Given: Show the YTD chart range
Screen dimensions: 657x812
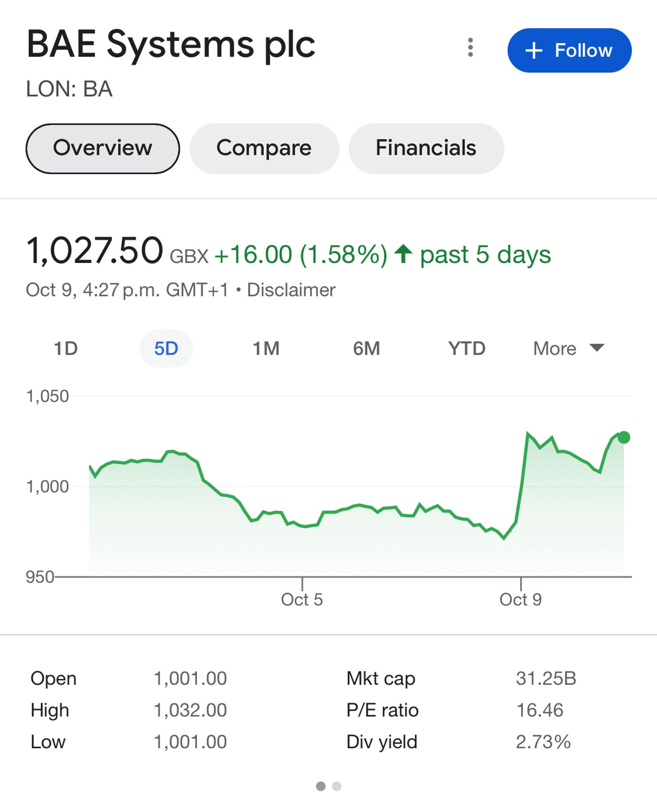Looking at the screenshot, I should pos(467,348).
